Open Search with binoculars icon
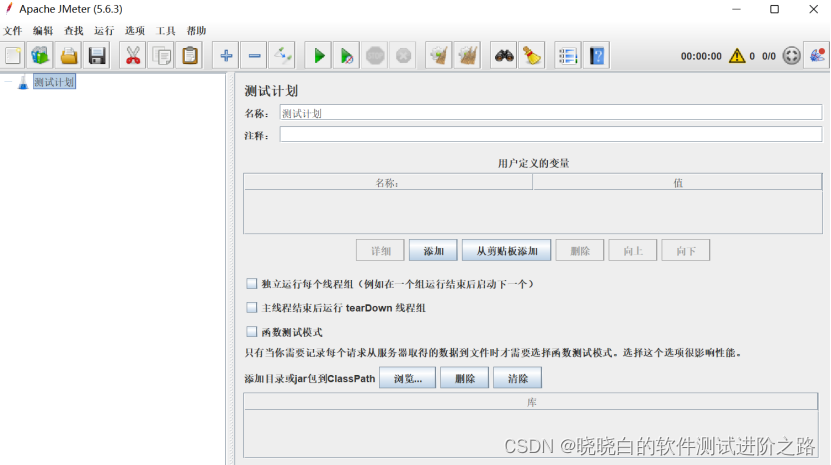The image size is (831, 465). (x=504, y=56)
